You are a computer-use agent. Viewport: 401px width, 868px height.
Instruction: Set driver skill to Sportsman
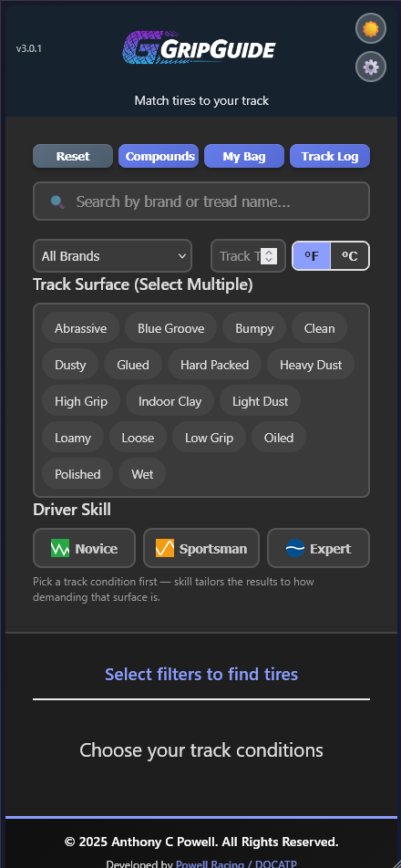pos(201,548)
